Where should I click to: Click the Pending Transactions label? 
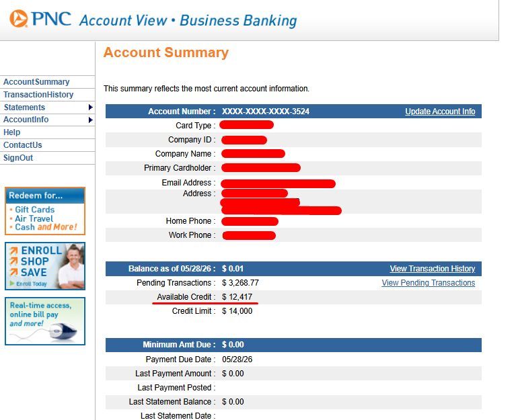tap(176, 283)
